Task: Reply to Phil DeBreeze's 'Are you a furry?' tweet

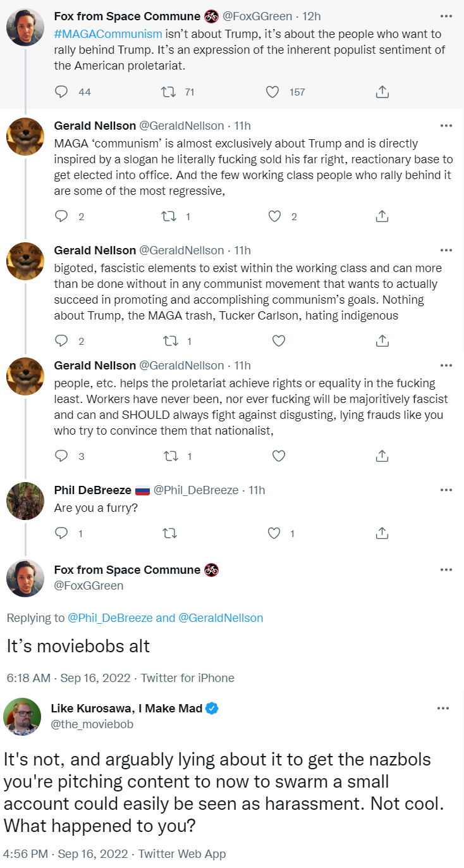Action: coord(61,533)
